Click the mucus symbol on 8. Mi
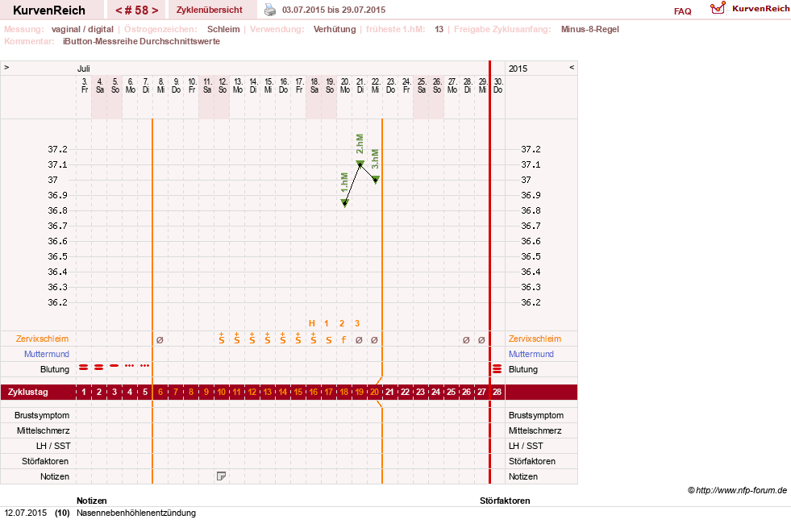This screenshot has width=791, height=532. [160, 340]
